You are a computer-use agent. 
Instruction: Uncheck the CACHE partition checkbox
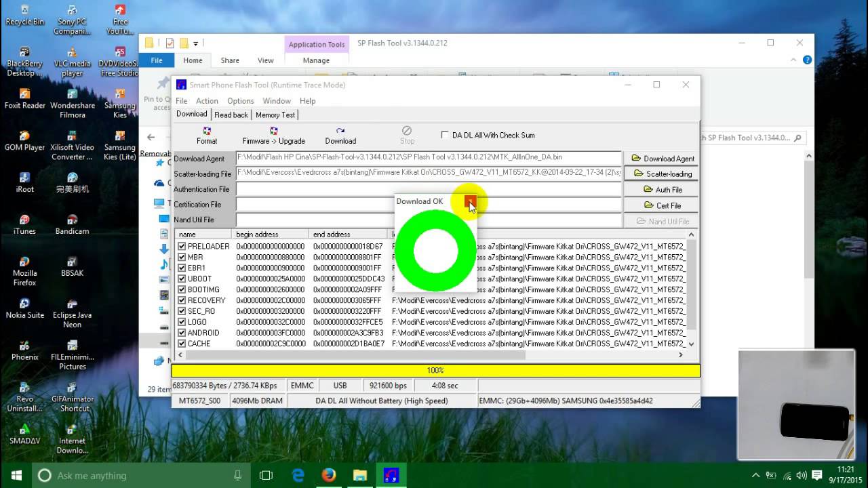pos(182,344)
